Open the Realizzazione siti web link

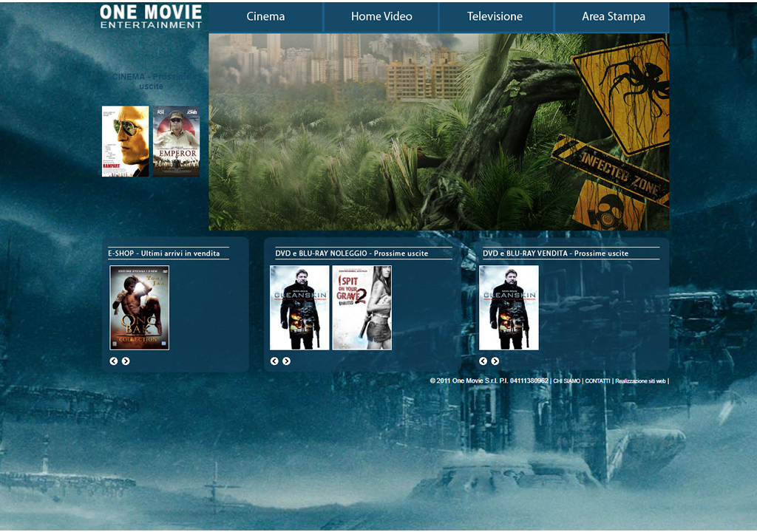tap(641, 381)
